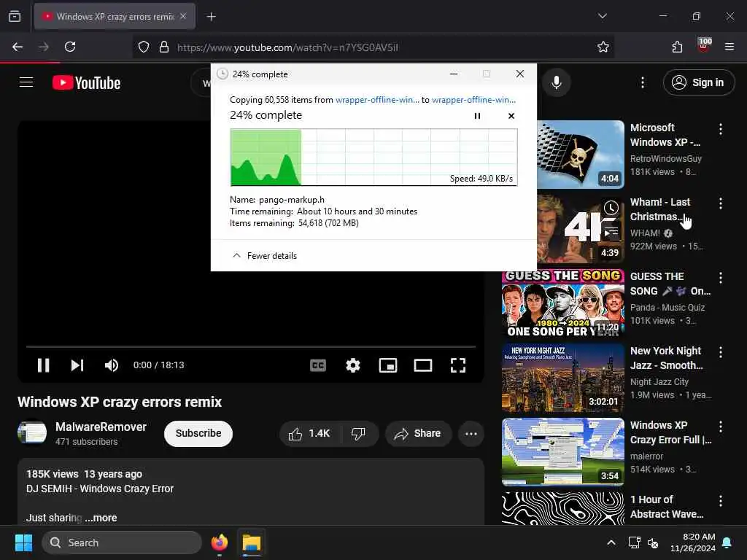Mute the video volume speaker icon

[x=111, y=365]
